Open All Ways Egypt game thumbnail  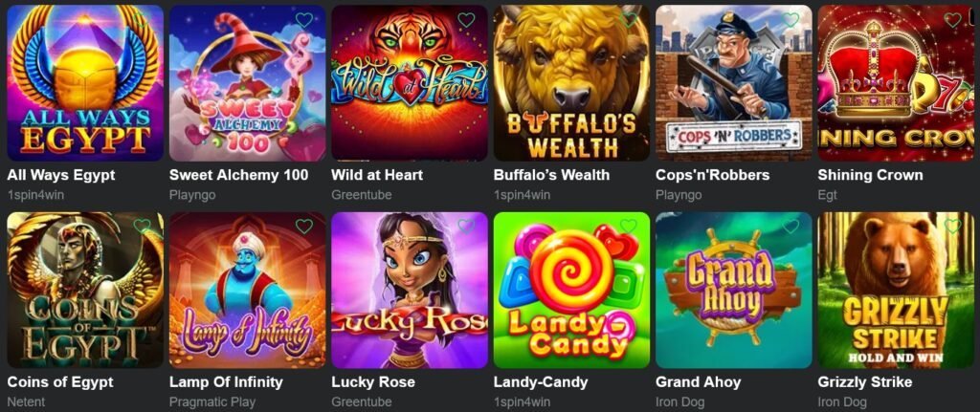tap(85, 83)
